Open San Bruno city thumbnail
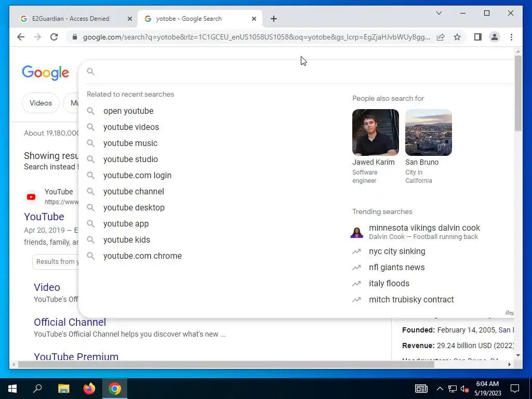532x399 pixels. pos(429,132)
